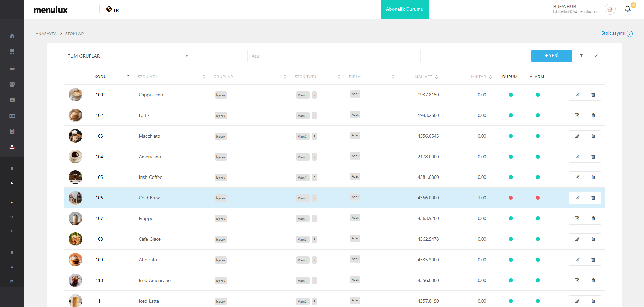The width and height of the screenshot is (644, 307).
Task: Open the Stok sayımı link
Action: pos(616,33)
